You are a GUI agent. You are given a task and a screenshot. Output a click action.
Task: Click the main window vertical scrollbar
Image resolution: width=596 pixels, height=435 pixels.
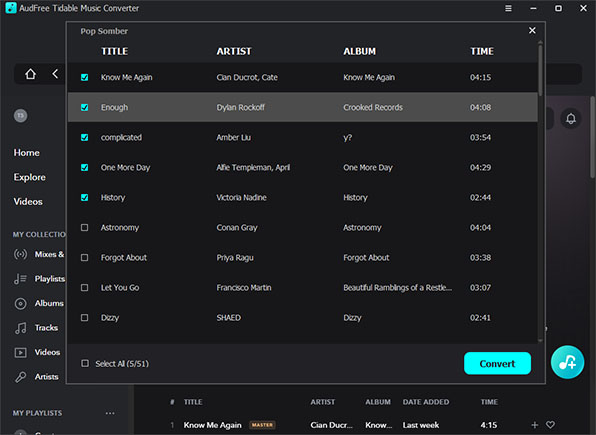(x=592, y=137)
